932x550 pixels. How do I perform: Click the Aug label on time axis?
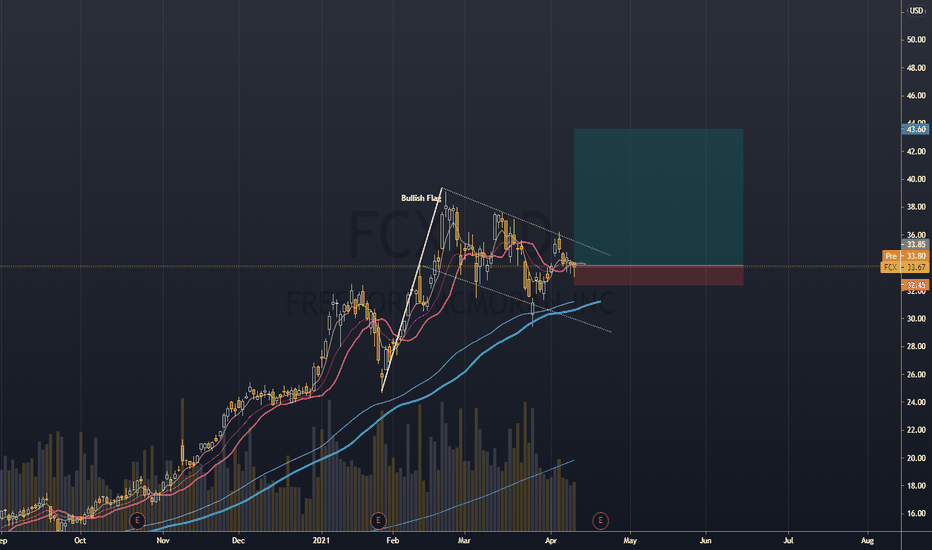[x=867, y=540]
